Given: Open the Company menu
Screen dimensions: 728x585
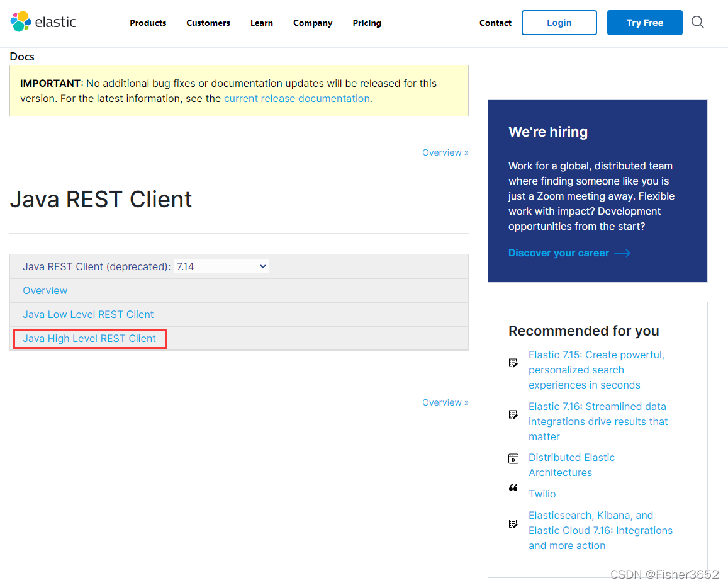Looking at the screenshot, I should point(313,23).
